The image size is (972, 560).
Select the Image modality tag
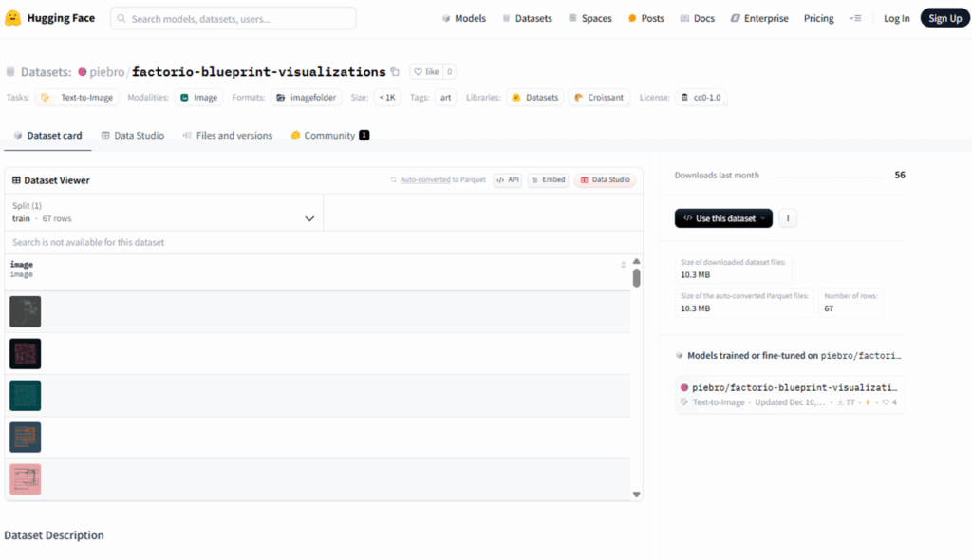pyautogui.click(x=198, y=98)
